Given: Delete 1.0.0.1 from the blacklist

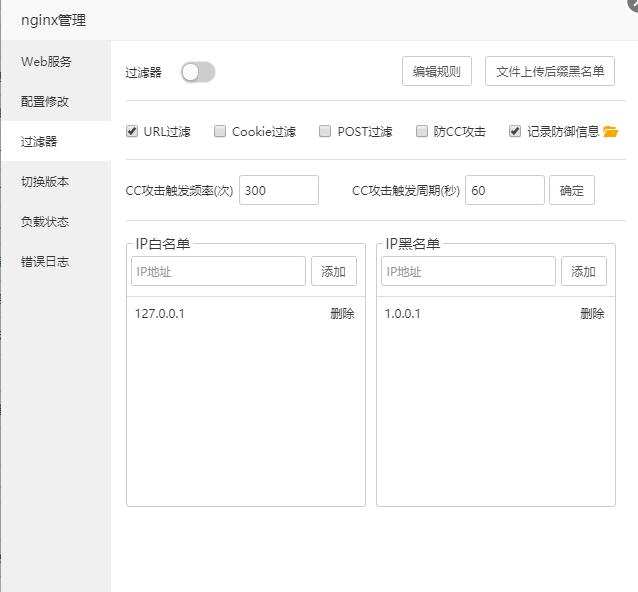Looking at the screenshot, I should click(592, 314).
